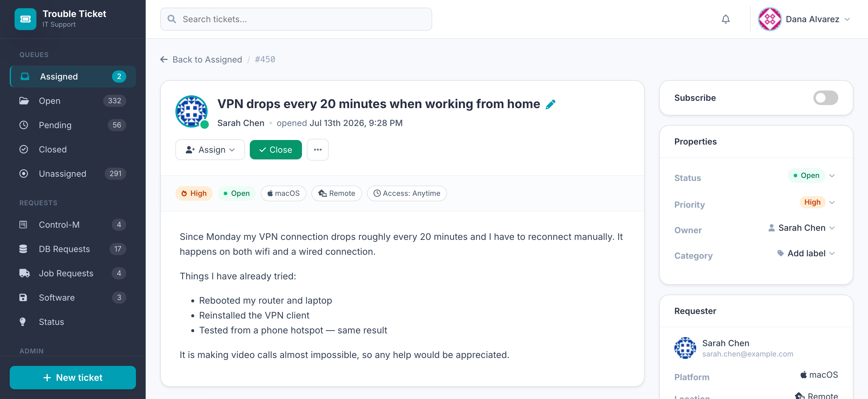Expand the Status dropdown chevron

(832, 176)
